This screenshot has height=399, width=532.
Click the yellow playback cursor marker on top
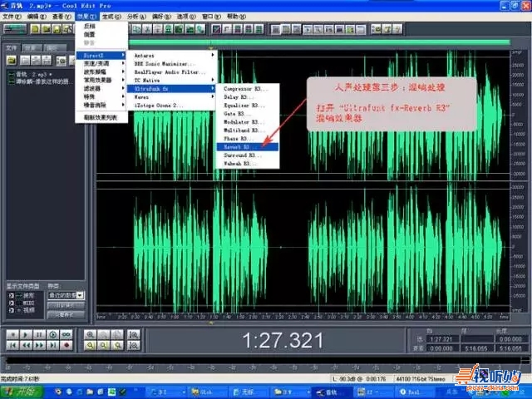coord(211,49)
